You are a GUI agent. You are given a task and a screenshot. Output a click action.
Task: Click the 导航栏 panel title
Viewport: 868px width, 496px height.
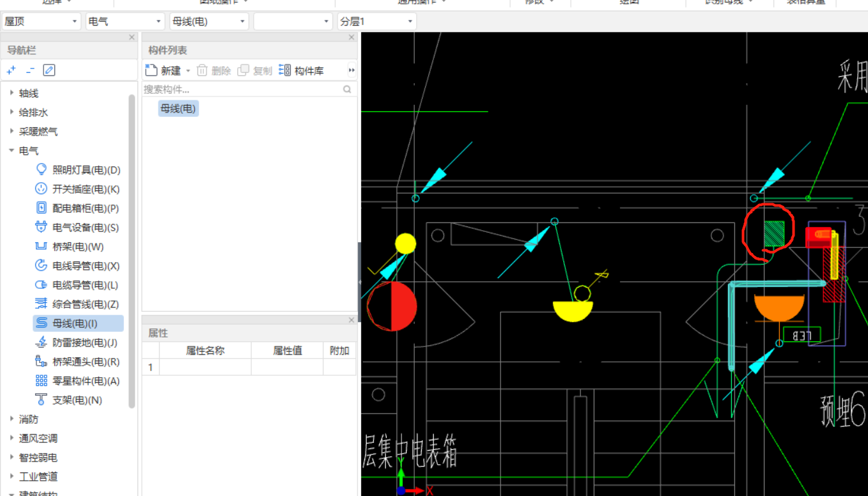(22, 50)
